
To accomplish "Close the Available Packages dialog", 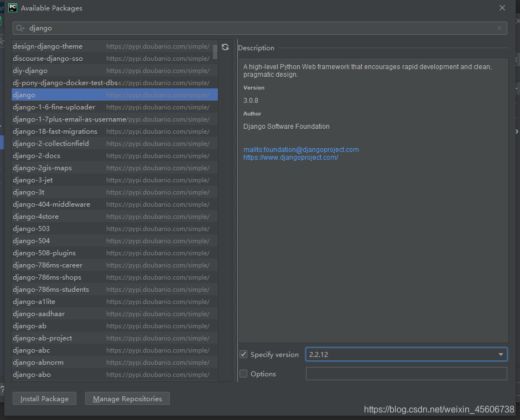I will point(502,8).
